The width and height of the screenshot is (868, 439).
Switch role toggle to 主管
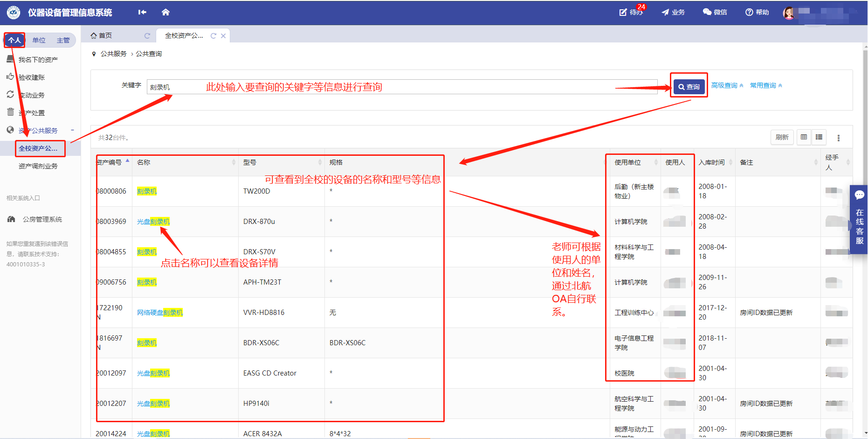[x=63, y=41]
